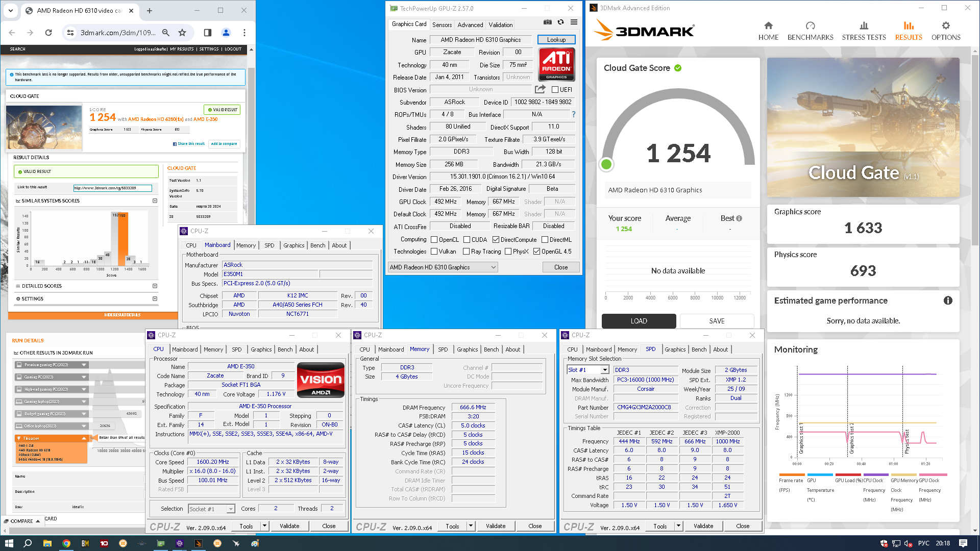Click orange Frame rate legend swatch
This screenshot has height=551, width=980.
coord(792,475)
